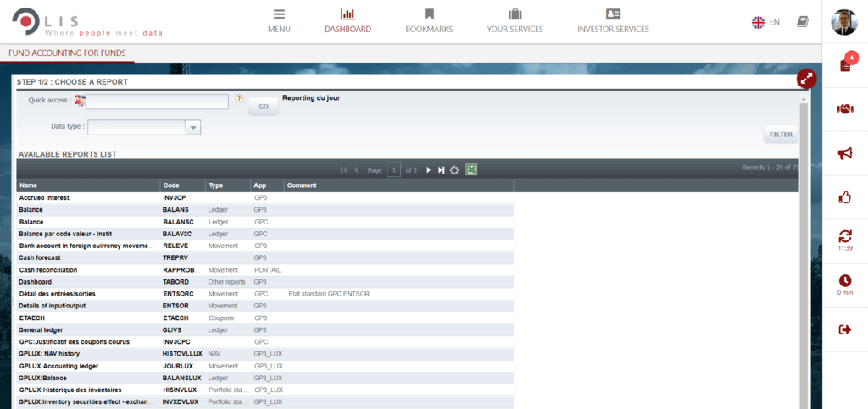Click the quick access help question mark
This screenshot has width=868, height=409.
coord(239,98)
